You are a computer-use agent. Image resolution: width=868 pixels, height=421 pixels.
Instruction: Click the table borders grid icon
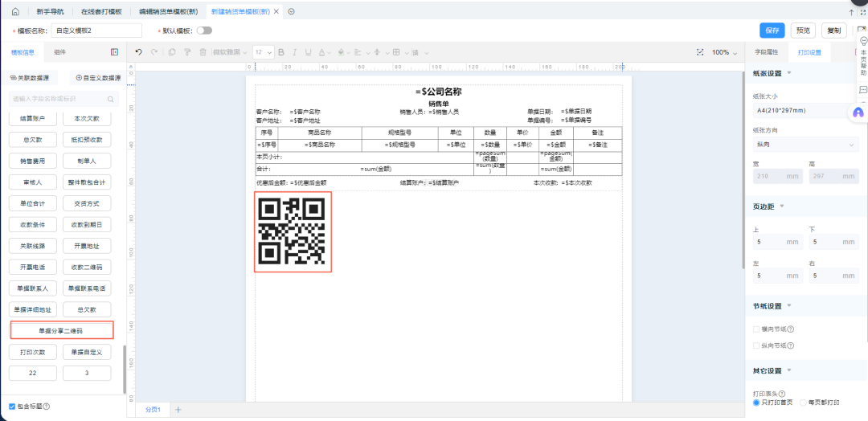[x=396, y=52]
